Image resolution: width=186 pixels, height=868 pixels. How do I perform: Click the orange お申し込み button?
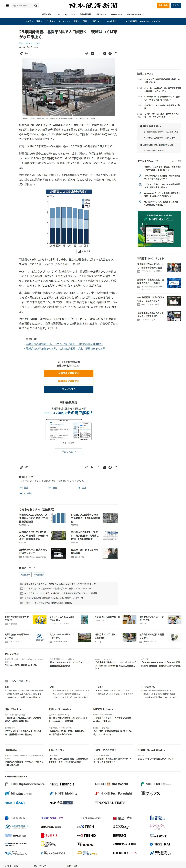click(163, 5)
